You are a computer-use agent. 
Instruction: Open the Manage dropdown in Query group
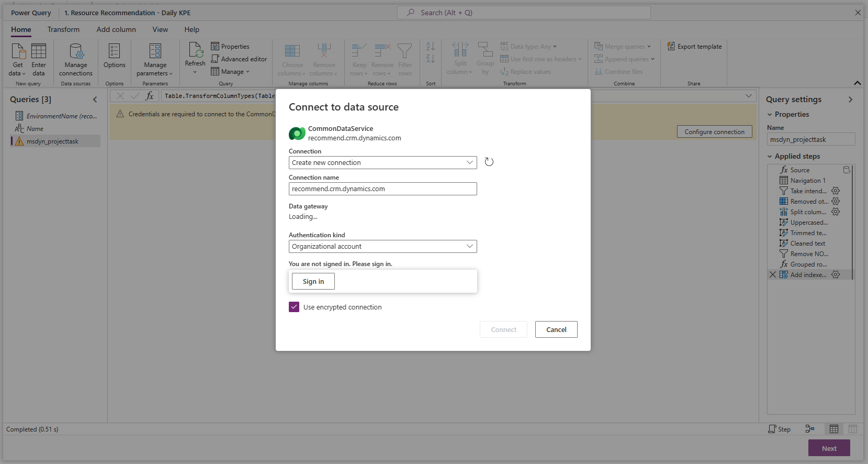pos(230,72)
